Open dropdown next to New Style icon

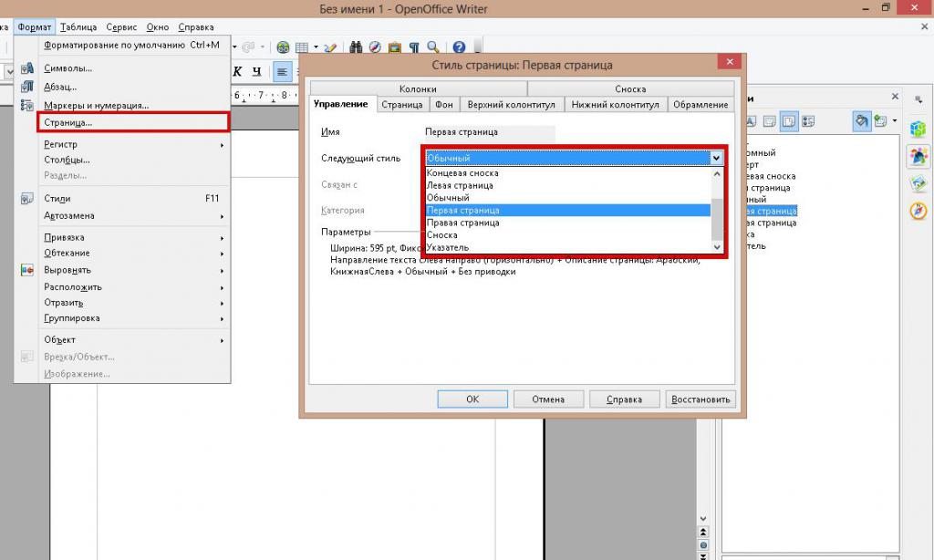895,121
